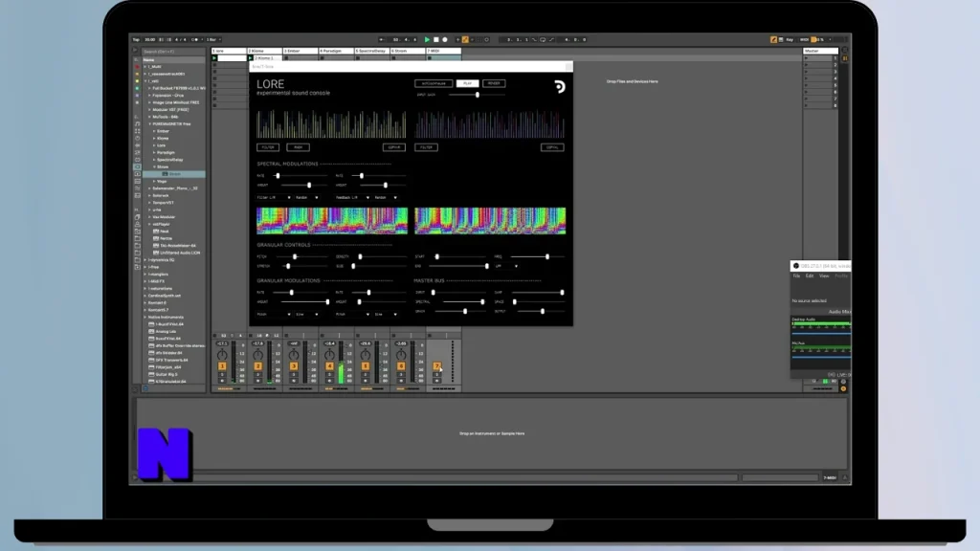Adjust the Master Bus Spectral slider
Image resolution: width=980 pixels, height=551 pixels.
click(482, 301)
